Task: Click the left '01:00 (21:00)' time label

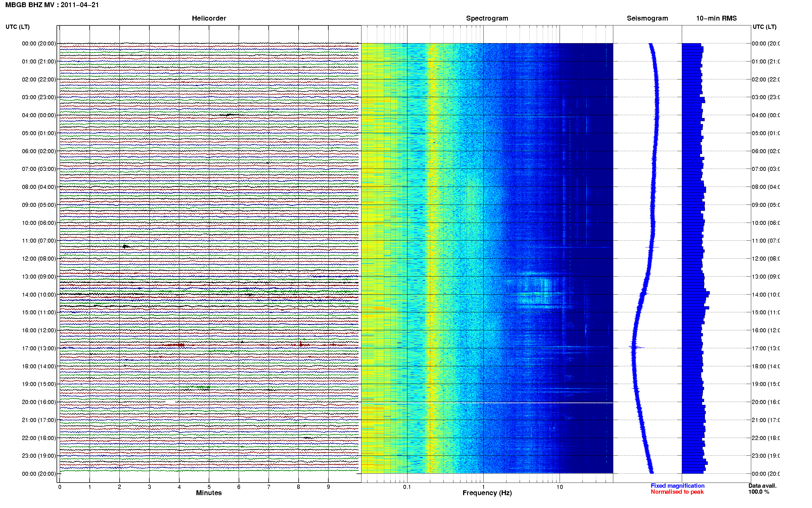Action: point(39,61)
